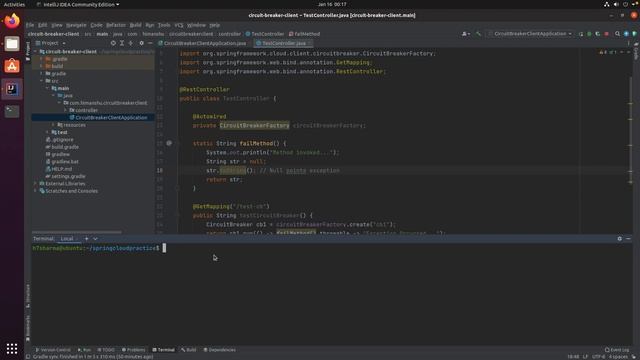The width and height of the screenshot is (640, 360).
Task: Open the Window menu
Action: (x=196, y=25)
